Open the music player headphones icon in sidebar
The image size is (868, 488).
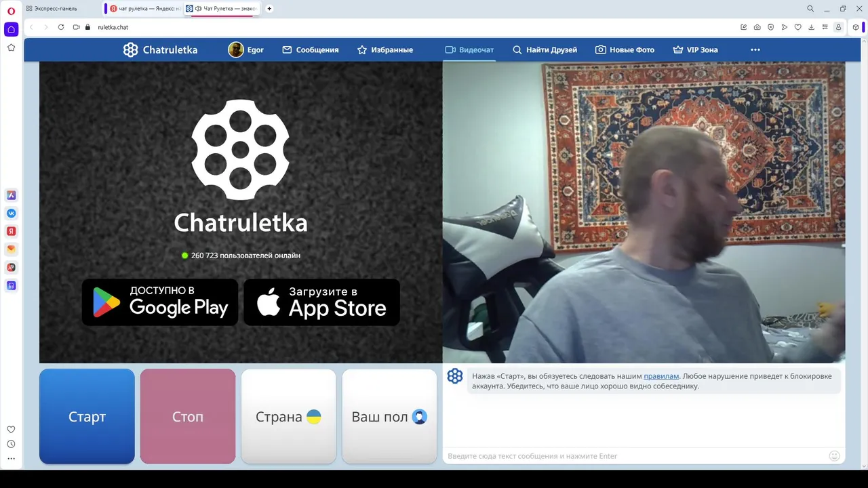click(11, 285)
